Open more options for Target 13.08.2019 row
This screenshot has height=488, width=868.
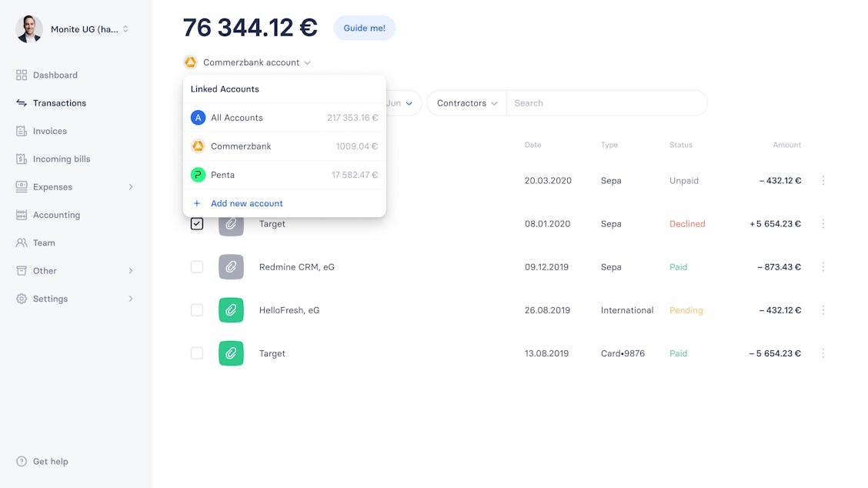pos(823,353)
